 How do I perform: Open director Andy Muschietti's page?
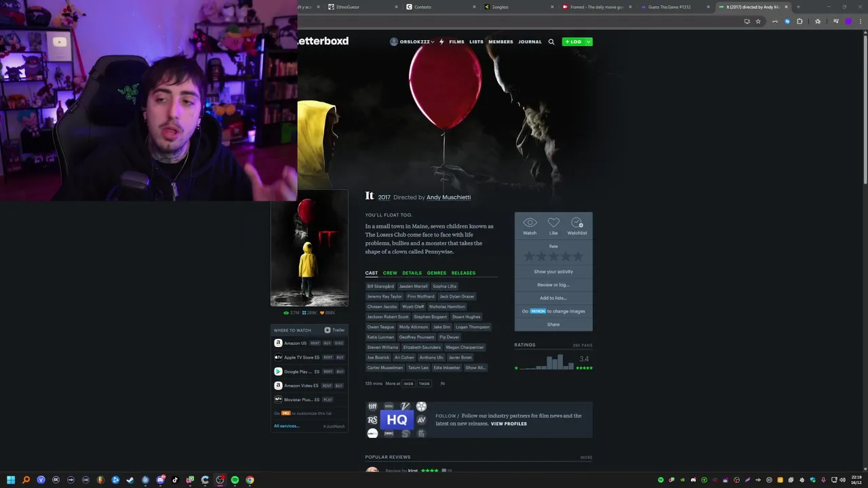click(x=448, y=197)
